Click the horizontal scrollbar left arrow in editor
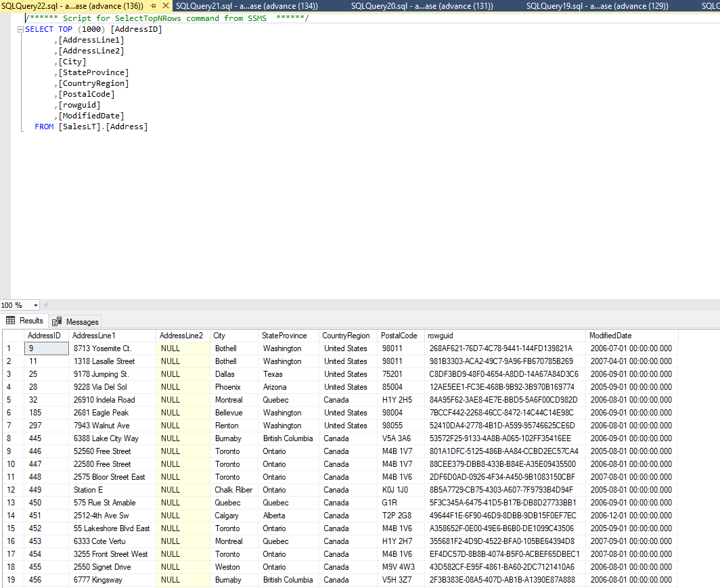720x588 pixels. (45, 304)
